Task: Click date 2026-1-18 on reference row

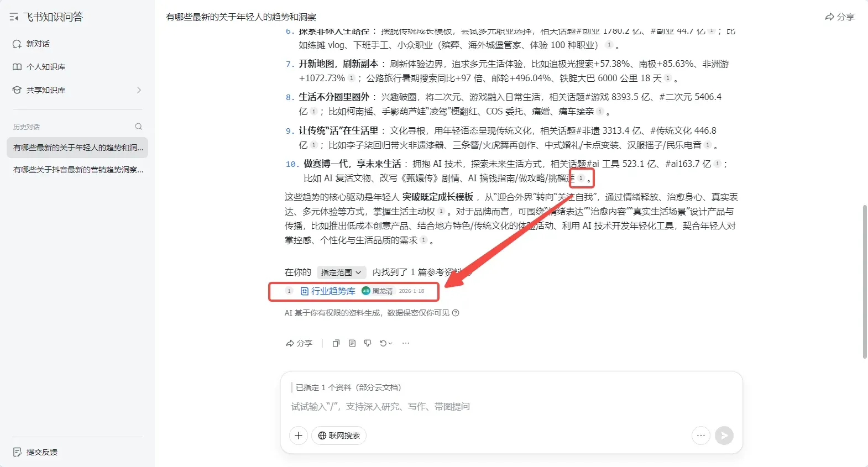Action: point(412,291)
